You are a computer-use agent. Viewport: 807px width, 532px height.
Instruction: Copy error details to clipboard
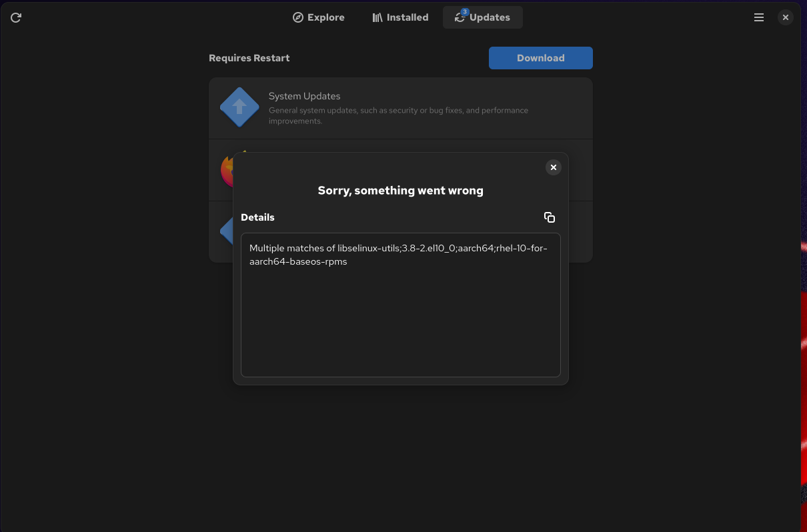click(x=550, y=217)
